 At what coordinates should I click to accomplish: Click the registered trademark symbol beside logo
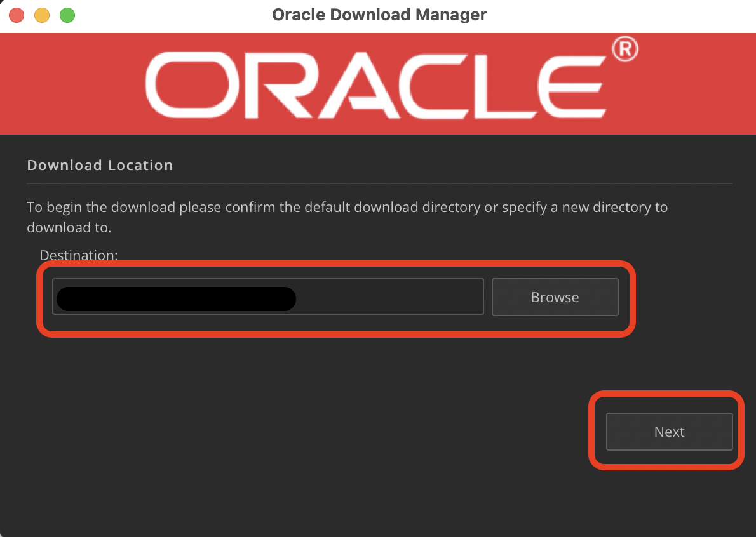click(x=624, y=50)
